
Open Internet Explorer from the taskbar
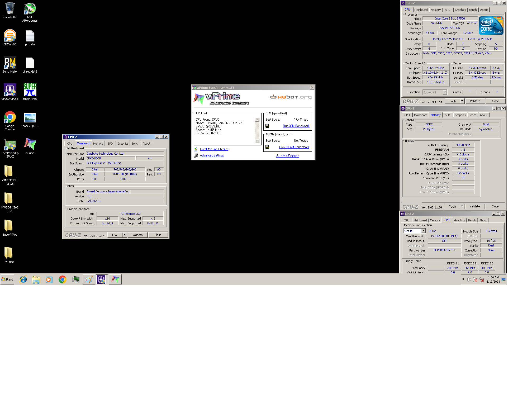click(x=23, y=279)
